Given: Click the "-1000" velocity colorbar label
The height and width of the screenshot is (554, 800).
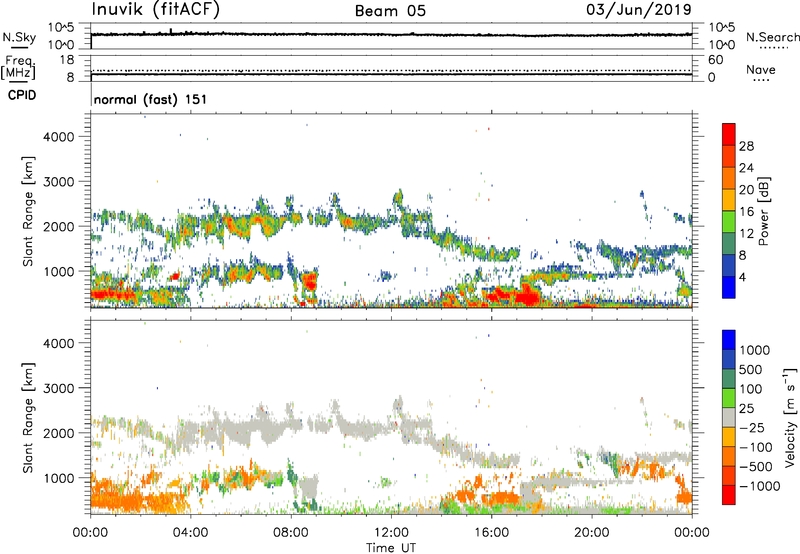Looking at the screenshot, I should (x=760, y=486).
